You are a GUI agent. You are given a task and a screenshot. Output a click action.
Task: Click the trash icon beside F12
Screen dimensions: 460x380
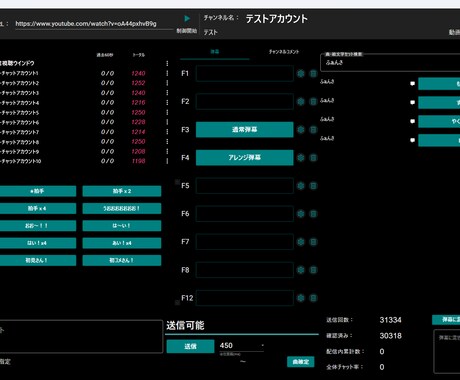(313, 298)
